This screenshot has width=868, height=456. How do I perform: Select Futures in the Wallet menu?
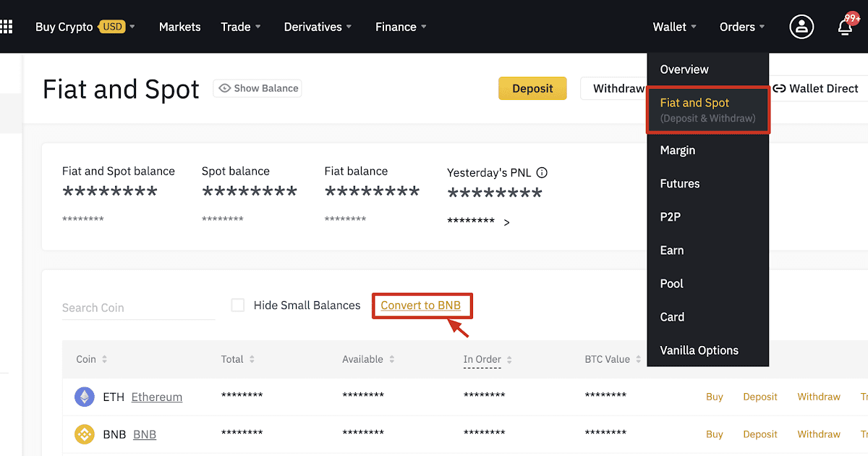[x=708, y=184]
